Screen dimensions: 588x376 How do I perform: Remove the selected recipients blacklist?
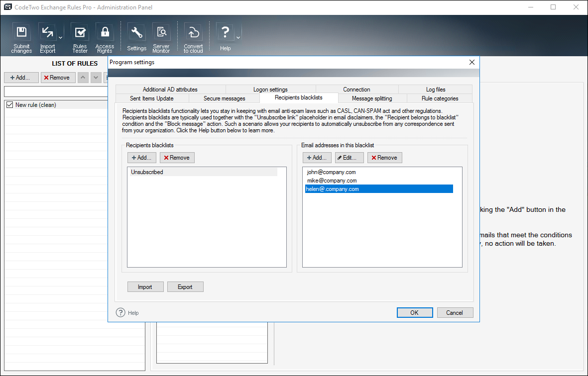(x=177, y=158)
